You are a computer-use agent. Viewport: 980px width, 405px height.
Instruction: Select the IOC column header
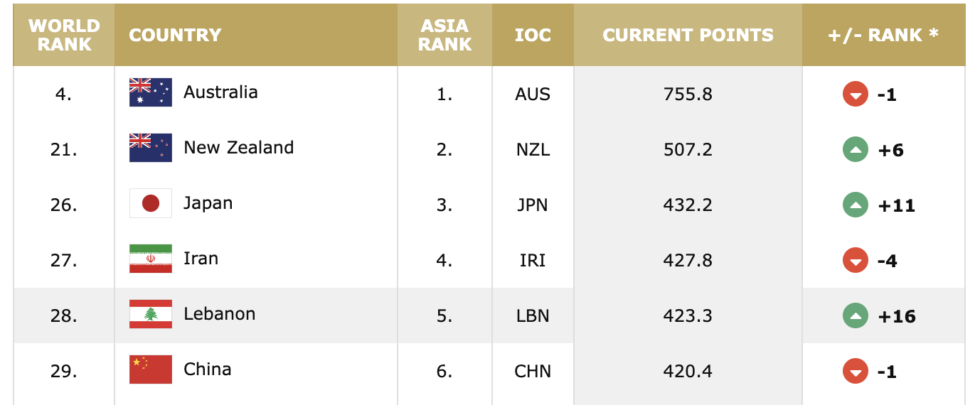tap(533, 35)
